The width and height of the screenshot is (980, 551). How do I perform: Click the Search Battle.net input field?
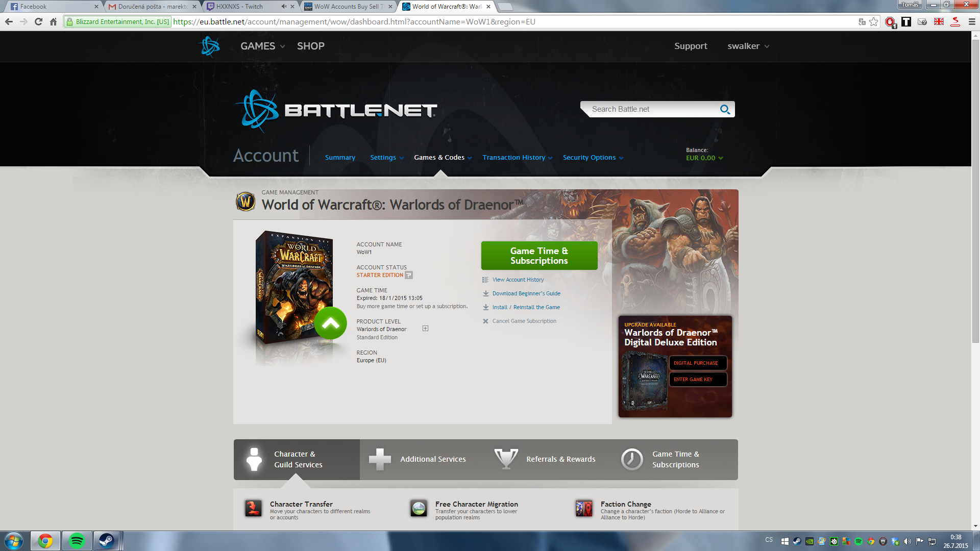pyautogui.click(x=653, y=109)
